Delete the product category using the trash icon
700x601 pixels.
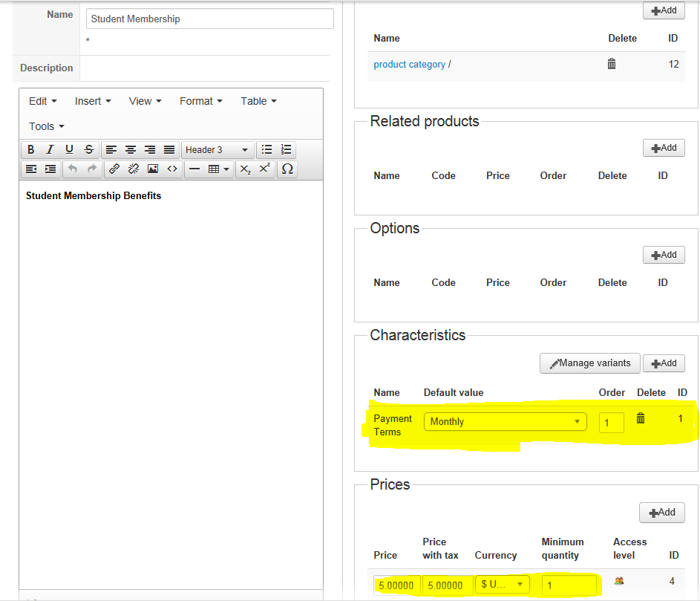[612, 64]
